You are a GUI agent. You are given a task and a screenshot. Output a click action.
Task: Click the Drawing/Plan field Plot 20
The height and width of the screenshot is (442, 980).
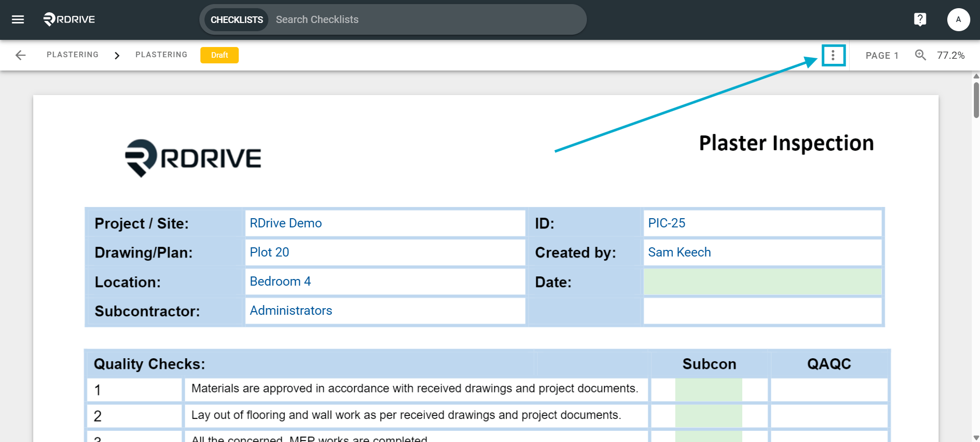pos(385,252)
